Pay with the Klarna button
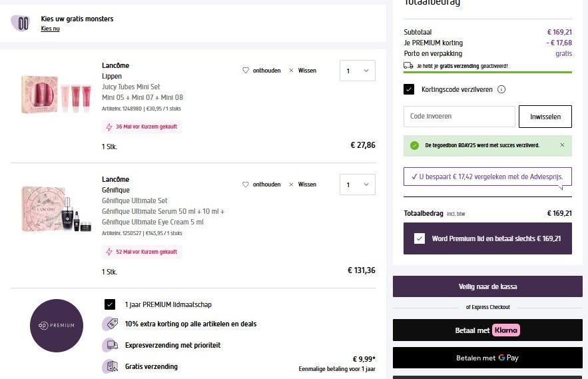 pyautogui.click(x=487, y=330)
